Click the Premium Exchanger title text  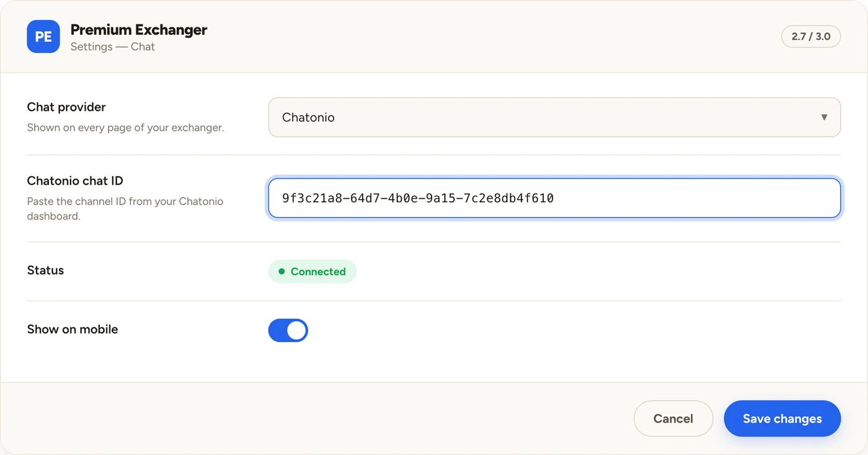(139, 29)
